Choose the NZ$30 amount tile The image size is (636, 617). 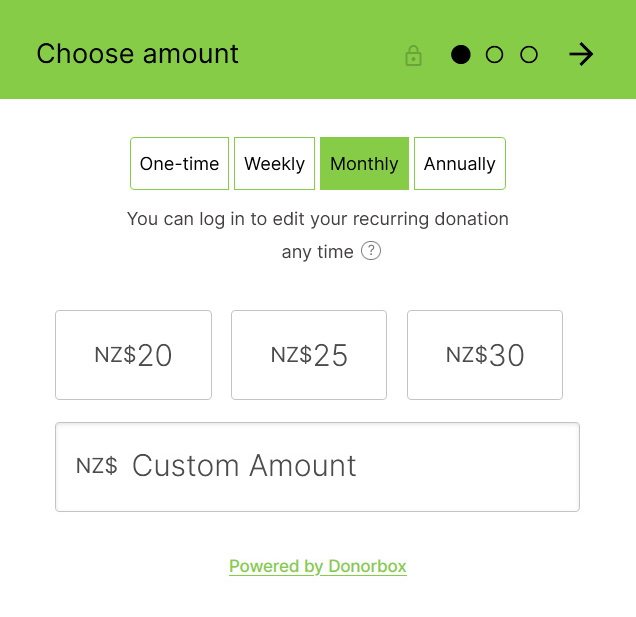(x=485, y=355)
